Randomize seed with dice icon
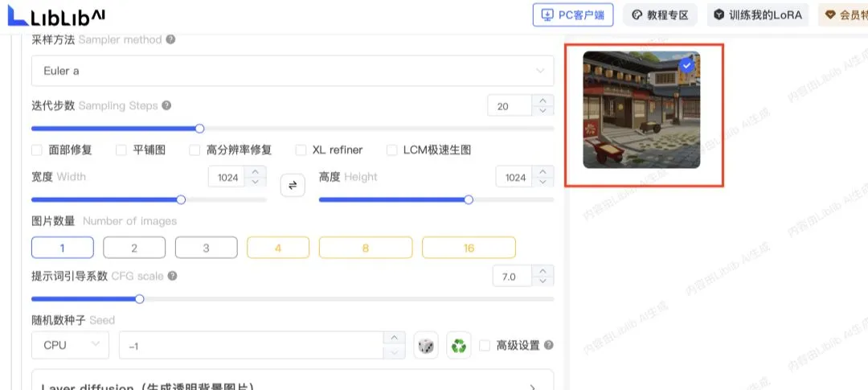Viewport: 868px width, 390px height. 426,346
